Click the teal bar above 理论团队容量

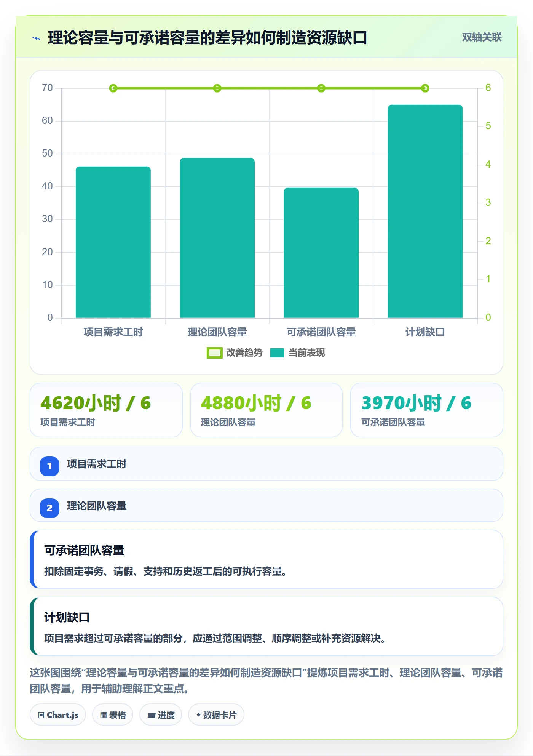coord(217,238)
